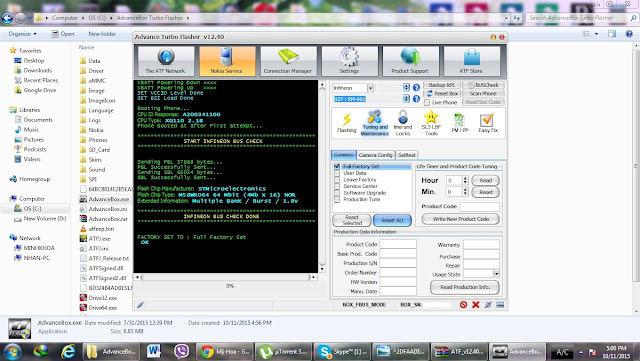
Task: Open Internet Explorer from the taskbar
Action: (x=68, y=351)
